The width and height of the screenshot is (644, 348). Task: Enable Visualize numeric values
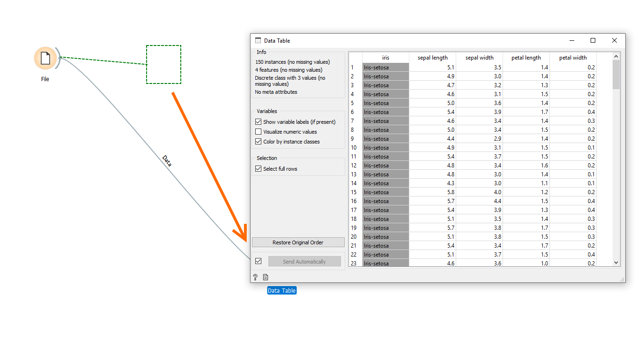pos(258,132)
